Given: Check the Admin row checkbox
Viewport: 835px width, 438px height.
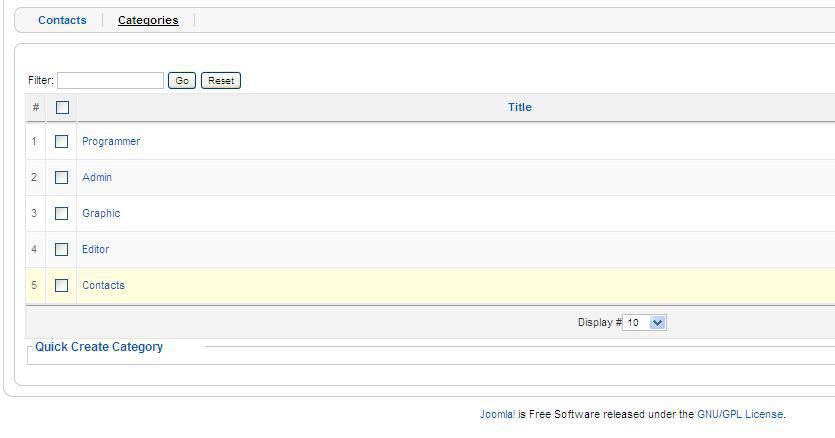Looking at the screenshot, I should (62, 177).
